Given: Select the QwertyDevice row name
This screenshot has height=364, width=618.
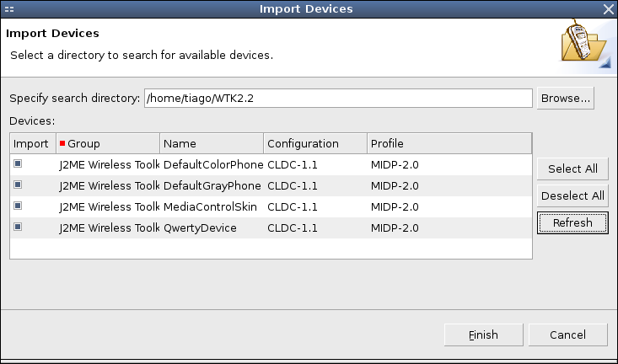Looking at the screenshot, I should coord(200,227).
